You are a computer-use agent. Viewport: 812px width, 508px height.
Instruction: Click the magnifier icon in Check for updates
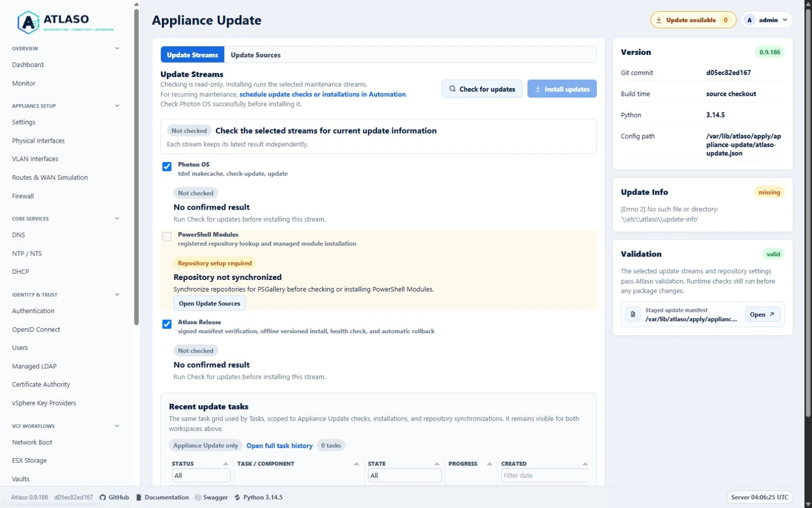coord(452,89)
